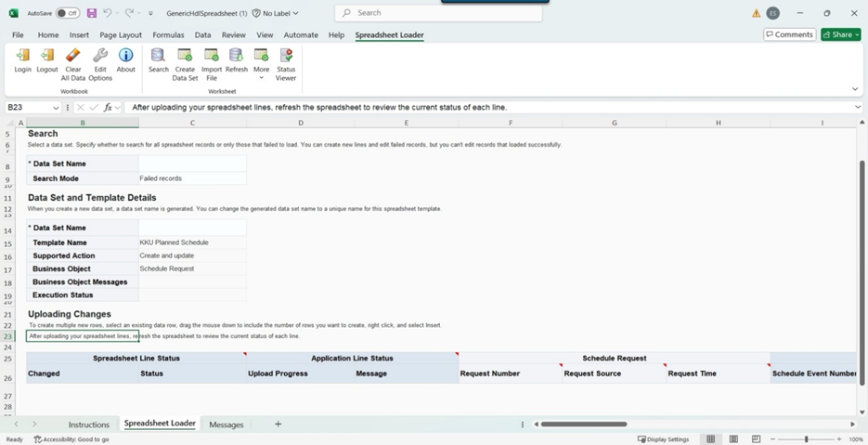This screenshot has width=868, height=445.
Task: Open the Name Box dropdown arrow
Action: click(57, 108)
